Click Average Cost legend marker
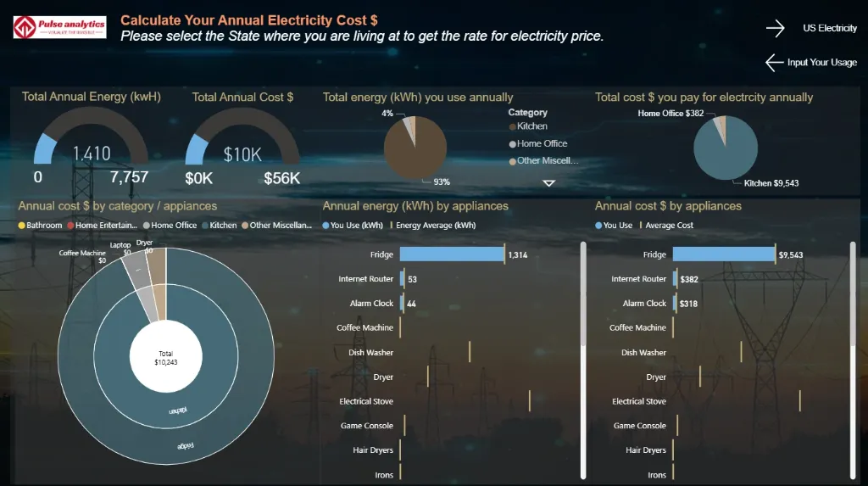This screenshot has height=486, width=868. pyautogui.click(x=642, y=226)
